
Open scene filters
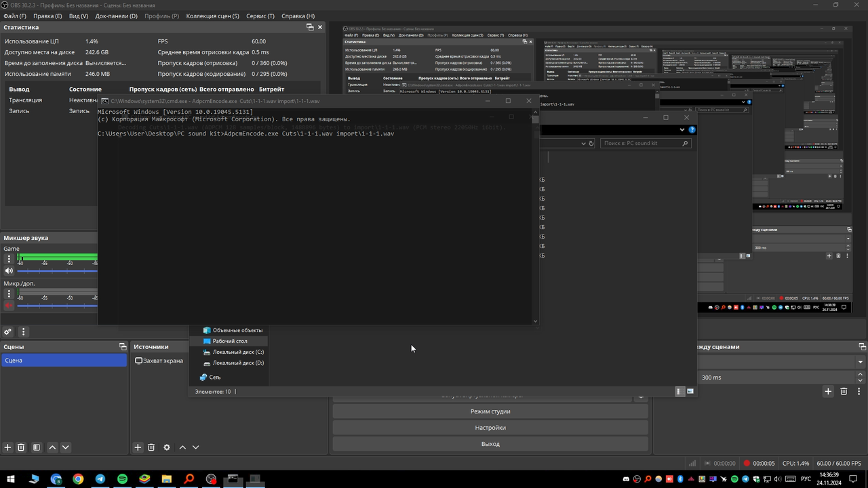point(37,447)
